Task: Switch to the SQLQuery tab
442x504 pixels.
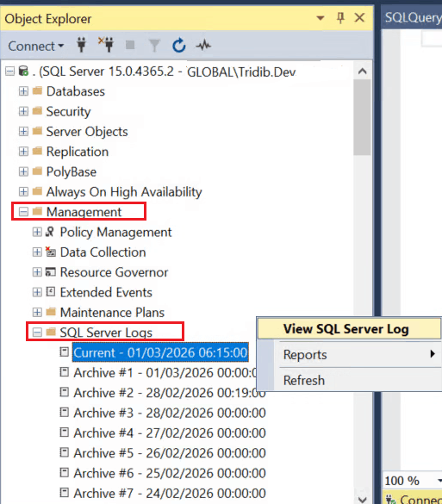Action: 413,18
